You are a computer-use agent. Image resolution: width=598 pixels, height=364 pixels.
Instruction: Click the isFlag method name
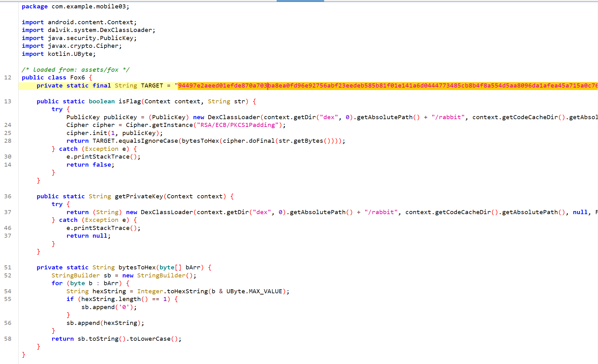(129, 101)
